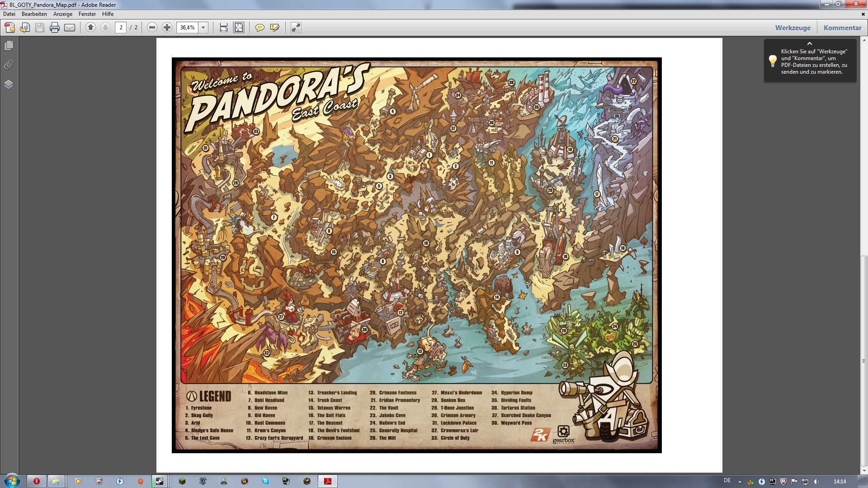
Task: Click legend entry '22. The Vault'
Action: point(384,408)
